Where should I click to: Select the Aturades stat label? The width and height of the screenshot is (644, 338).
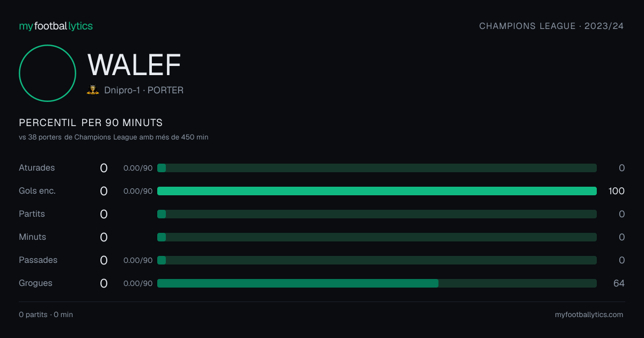[x=37, y=168]
